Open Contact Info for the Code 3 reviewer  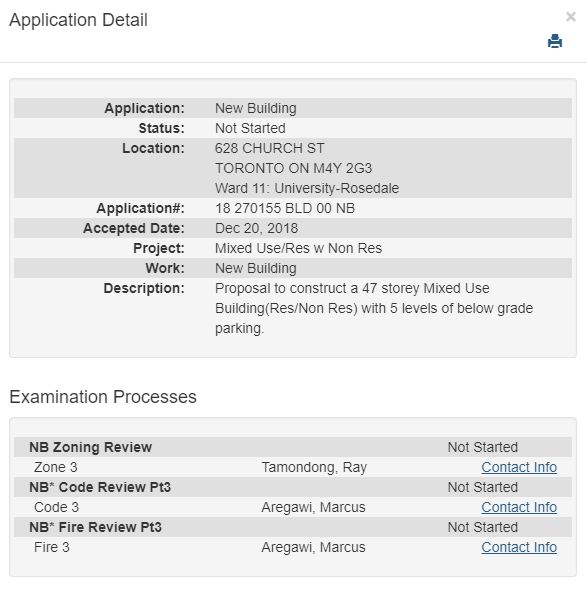pyautogui.click(x=519, y=507)
